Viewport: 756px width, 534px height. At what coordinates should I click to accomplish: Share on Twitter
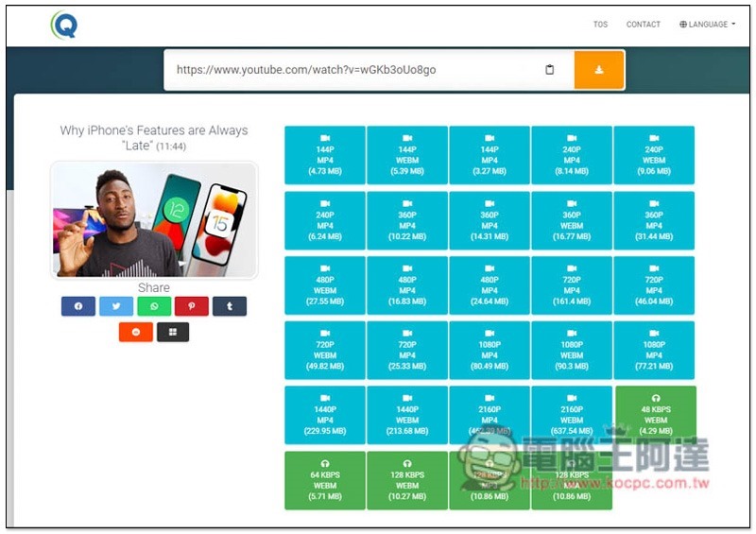(x=116, y=306)
